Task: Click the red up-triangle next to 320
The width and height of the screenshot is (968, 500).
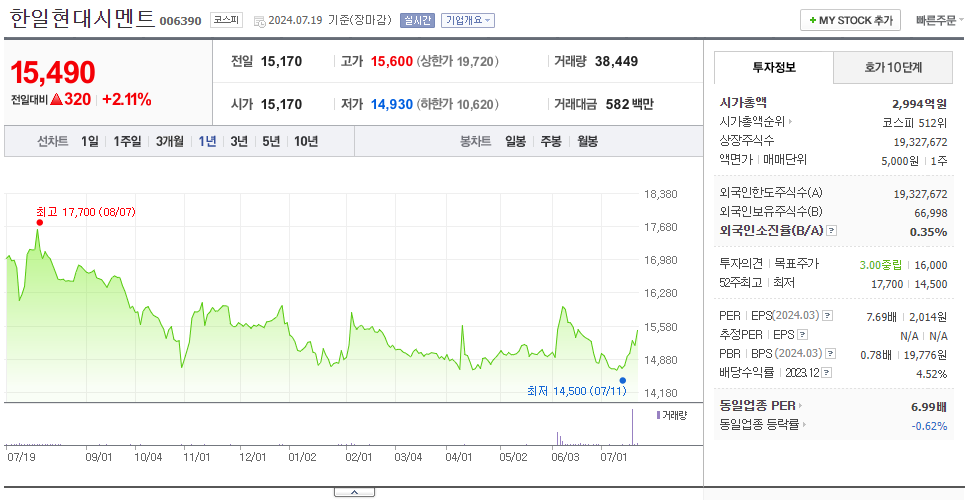Action: pyautogui.click(x=56, y=99)
